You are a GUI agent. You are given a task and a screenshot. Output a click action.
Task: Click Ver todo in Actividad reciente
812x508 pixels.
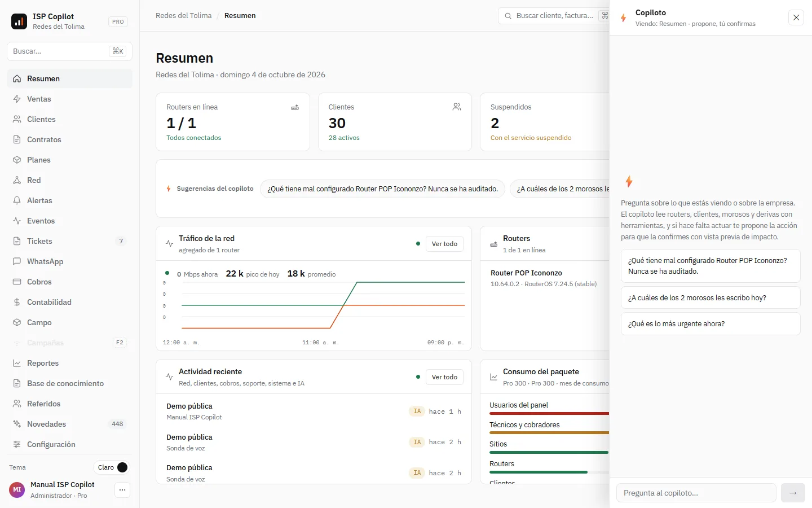tap(444, 377)
